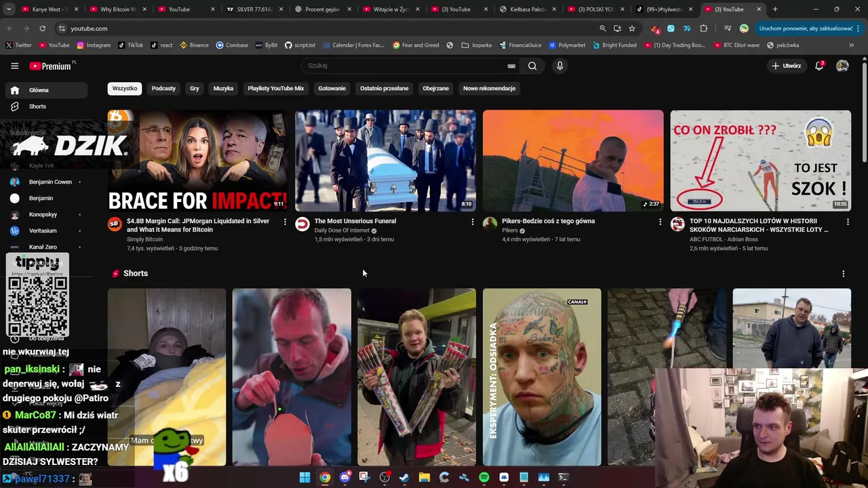Viewport: 868px width, 488px height.
Task: Open File Explorer from the taskbar
Action: 425,477
